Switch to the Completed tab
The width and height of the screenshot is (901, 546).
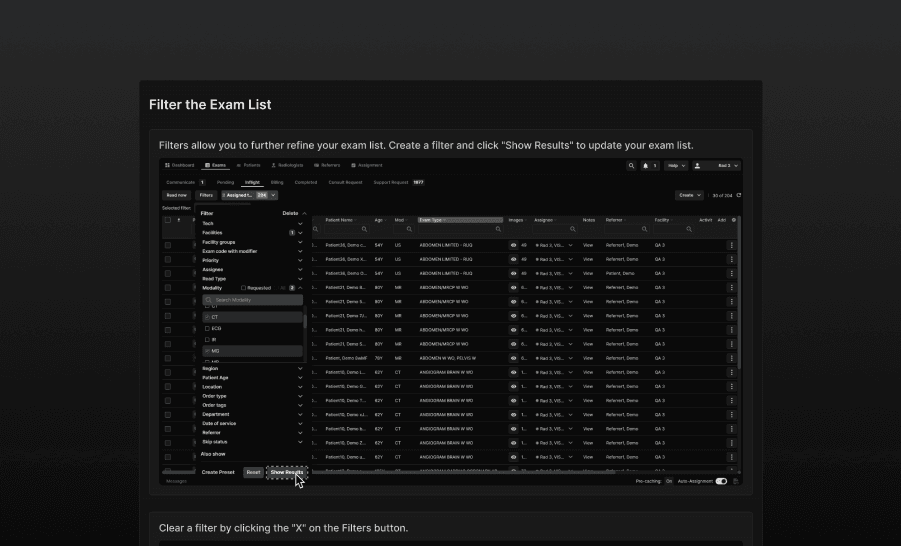click(306, 182)
